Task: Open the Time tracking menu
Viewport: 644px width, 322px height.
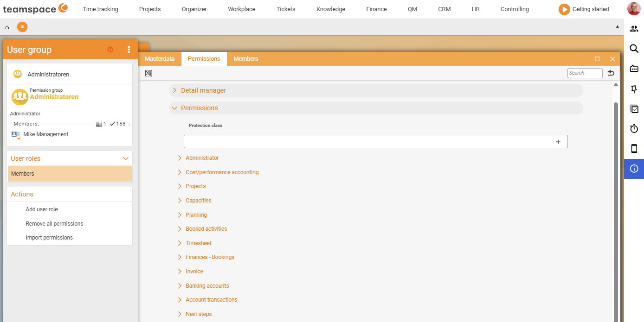Action: click(100, 9)
